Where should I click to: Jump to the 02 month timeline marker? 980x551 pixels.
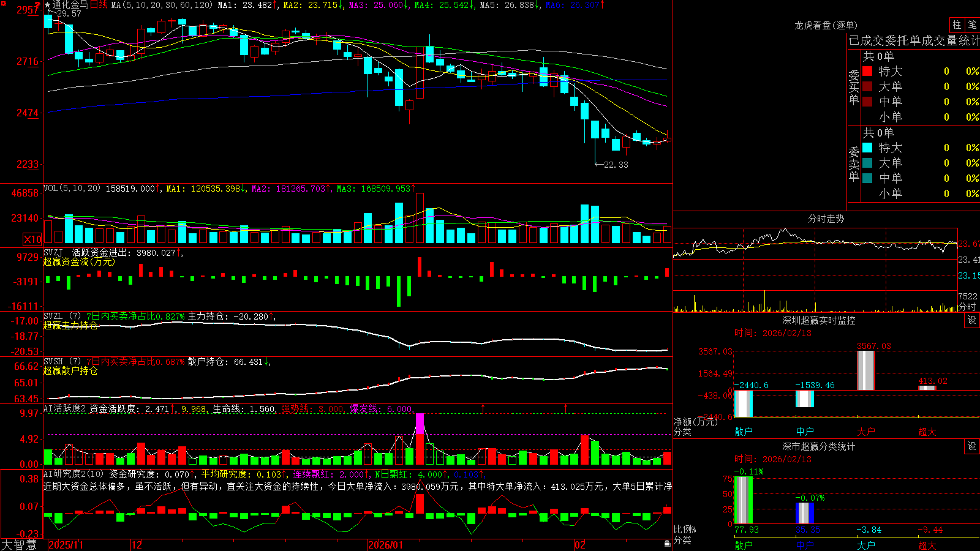coord(580,545)
